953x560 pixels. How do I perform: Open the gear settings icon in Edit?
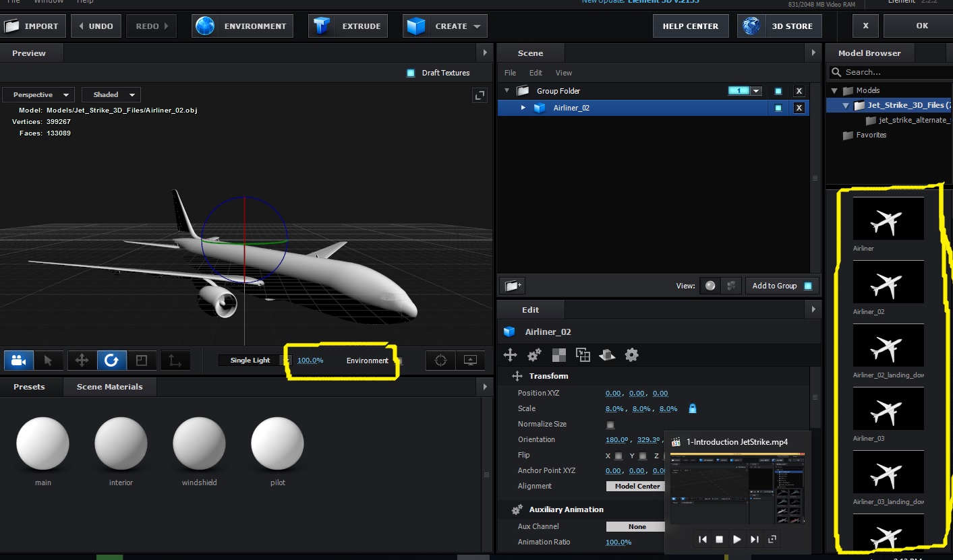(631, 354)
